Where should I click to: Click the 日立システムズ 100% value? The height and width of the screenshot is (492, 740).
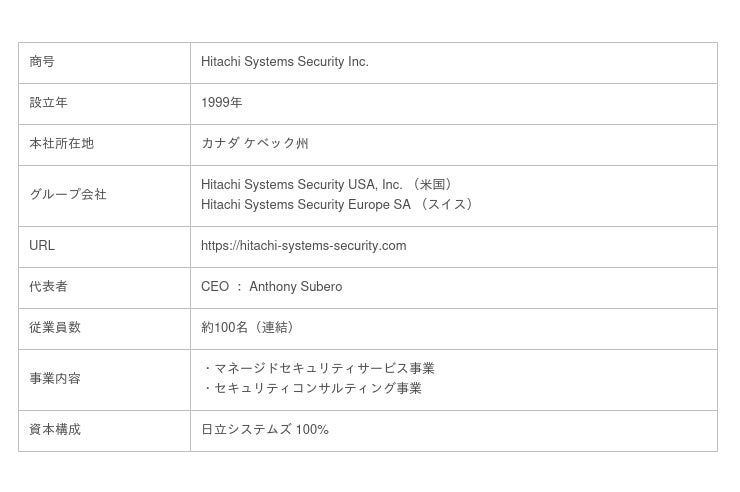264,430
